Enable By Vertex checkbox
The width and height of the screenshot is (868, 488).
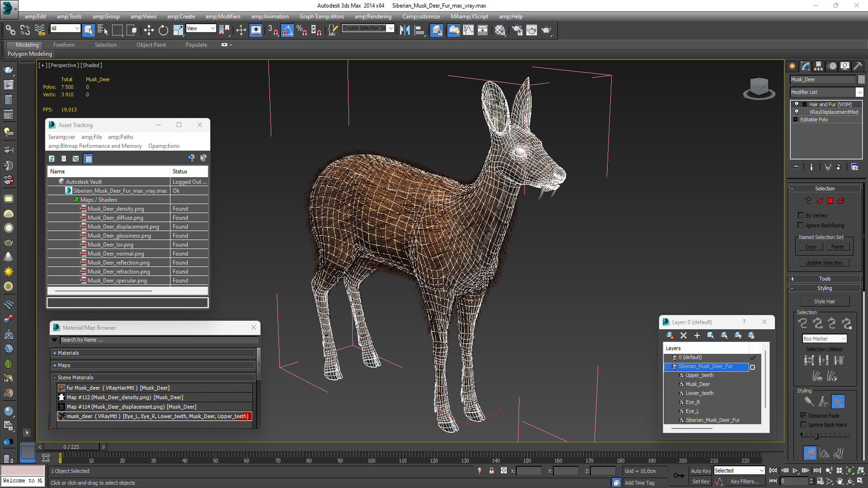801,215
